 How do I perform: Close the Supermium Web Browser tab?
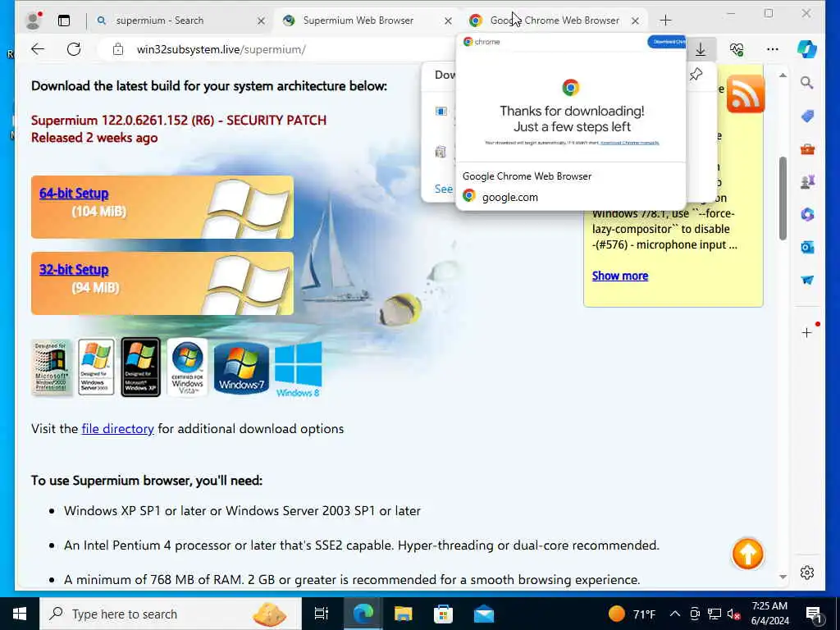click(x=449, y=21)
